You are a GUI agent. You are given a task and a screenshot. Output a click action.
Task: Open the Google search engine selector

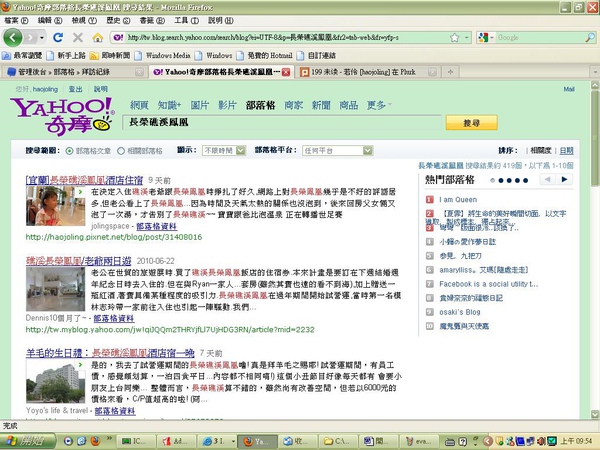[486, 38]
